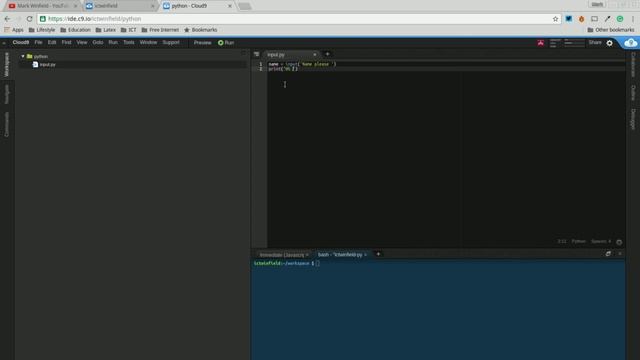Open the View menu

click(x=82, y=42)
